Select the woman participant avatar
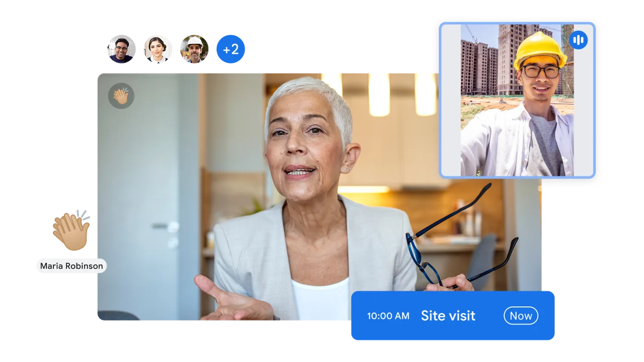 (158, 49)
